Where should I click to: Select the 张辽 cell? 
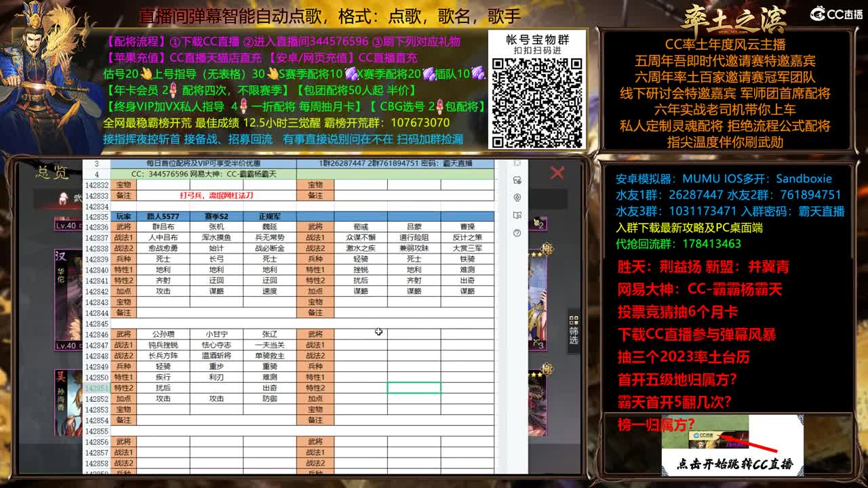coord(269,334)
